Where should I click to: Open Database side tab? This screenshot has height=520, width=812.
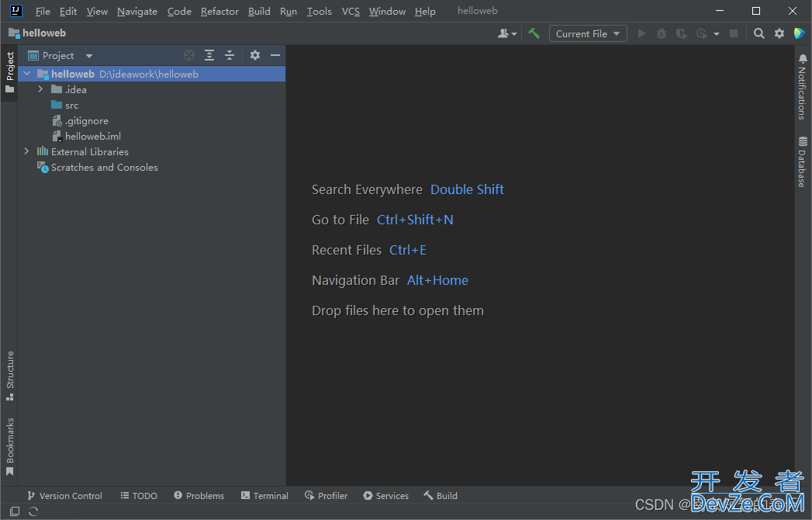click(802, 161)
